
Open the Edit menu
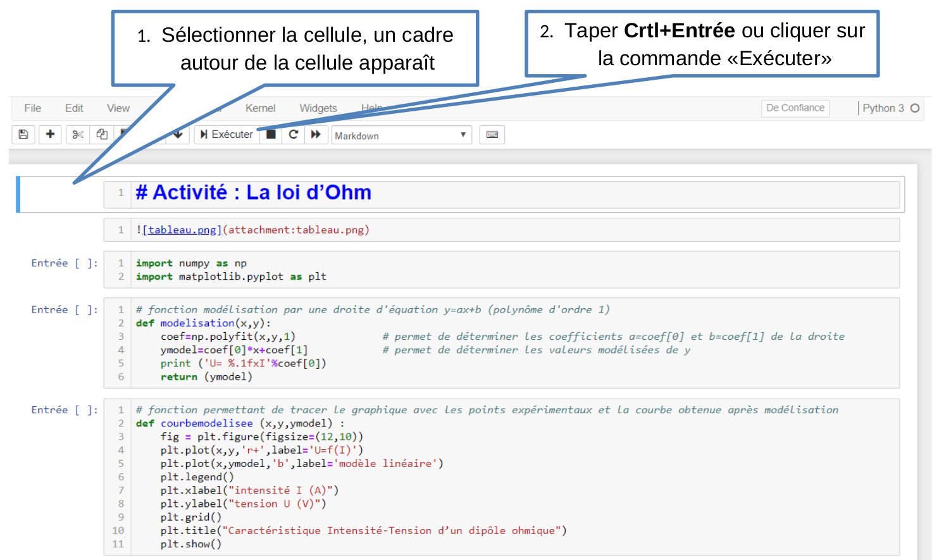tap(73, 108)
